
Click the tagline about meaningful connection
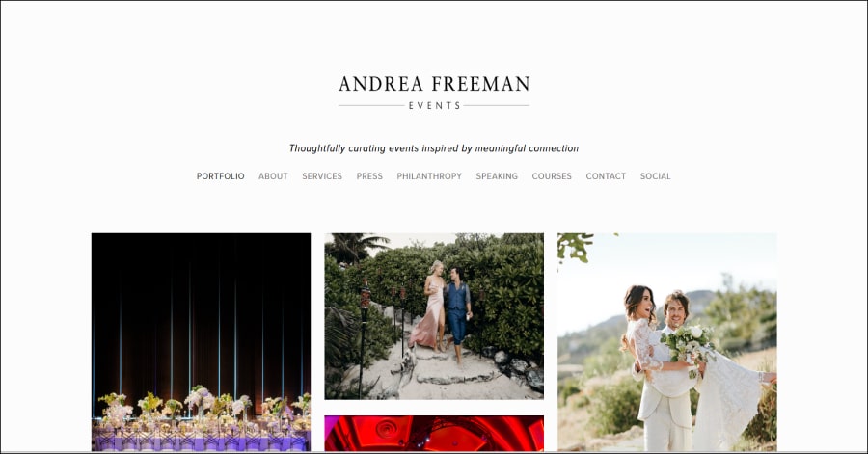434,148
